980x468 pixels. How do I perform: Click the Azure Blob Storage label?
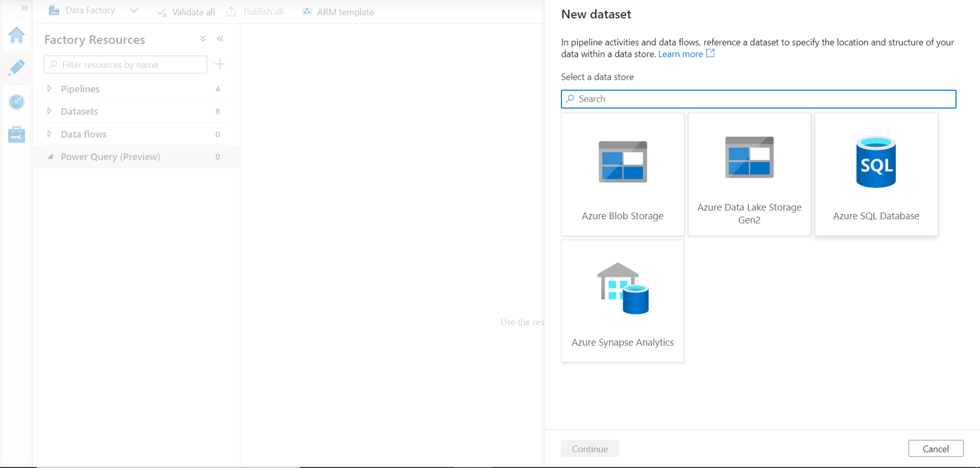623,216
